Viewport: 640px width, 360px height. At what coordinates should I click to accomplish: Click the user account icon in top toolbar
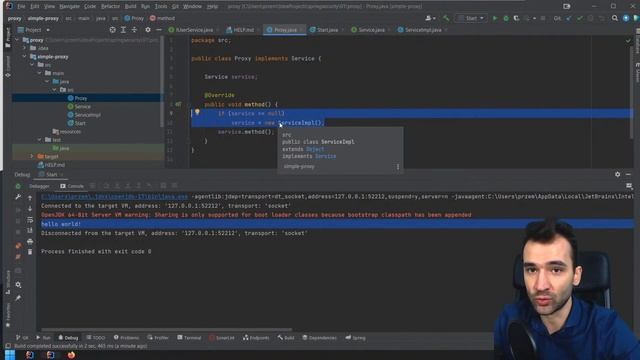pos(430,18)
